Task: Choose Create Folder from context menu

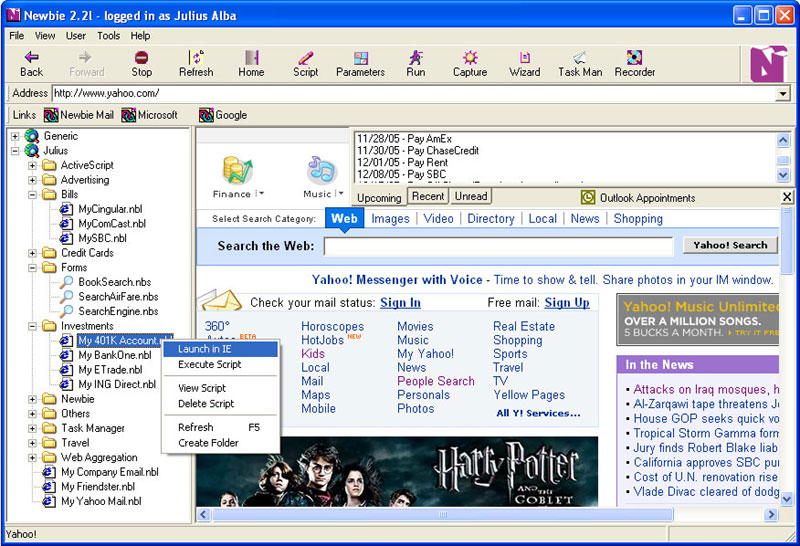Action: point(220,443)
